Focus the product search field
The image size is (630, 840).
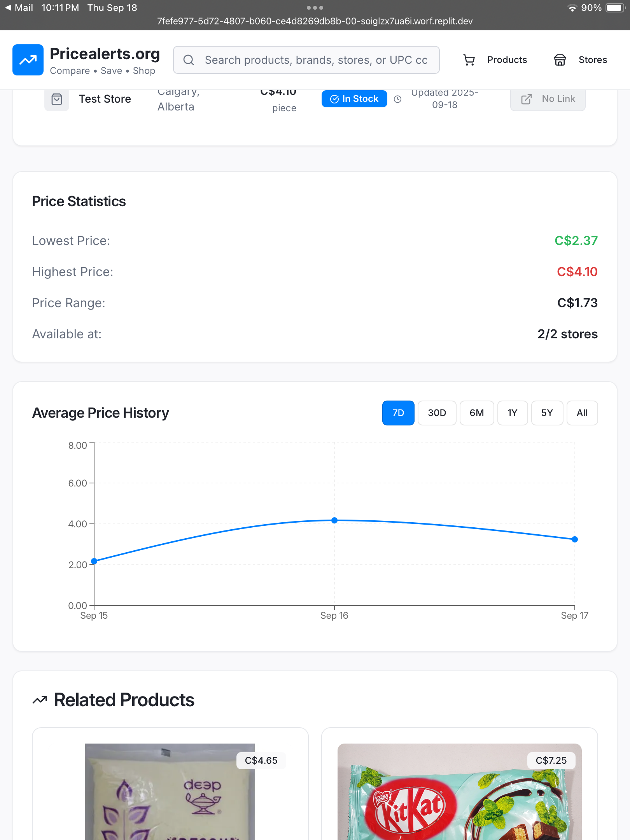click(x=306, y=60)
